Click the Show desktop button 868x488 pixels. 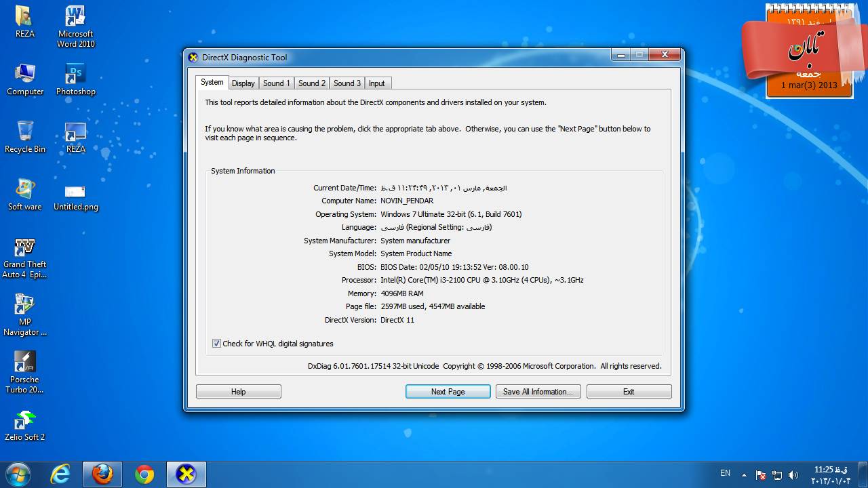(x=863, y=474)
